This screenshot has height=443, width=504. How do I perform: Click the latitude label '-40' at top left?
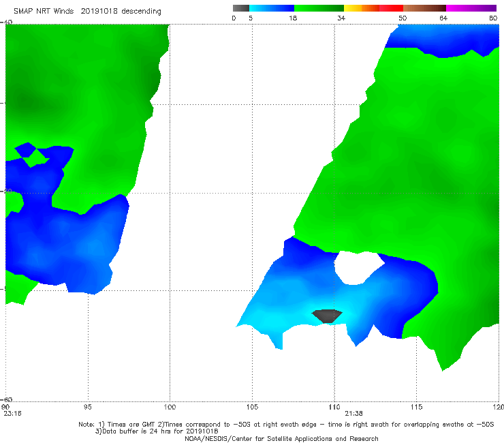tap(7, 22)
